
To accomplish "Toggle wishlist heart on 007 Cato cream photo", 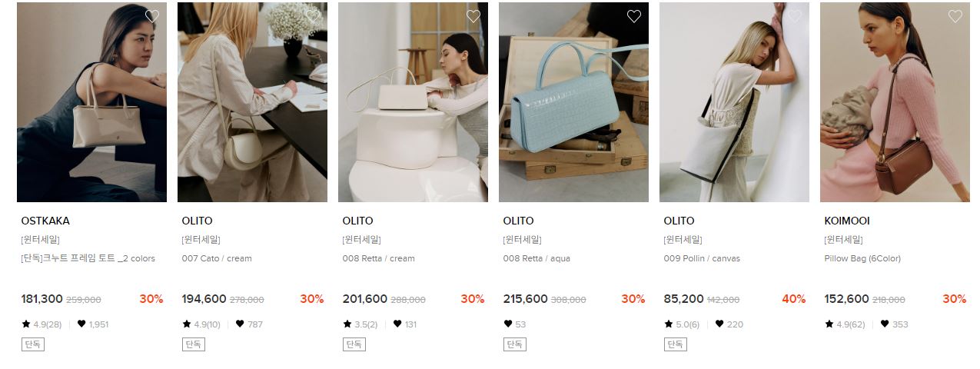I will pyautogui.click(x=313, y=16).
